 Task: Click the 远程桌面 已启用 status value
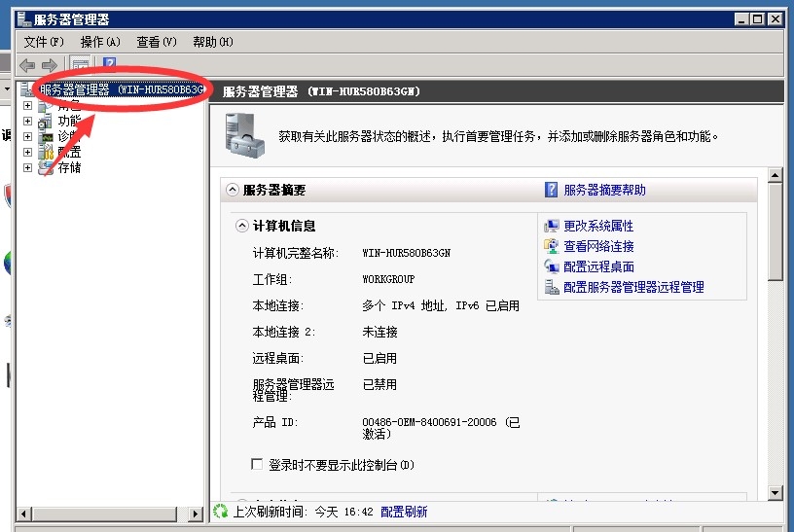coord(379,358)
